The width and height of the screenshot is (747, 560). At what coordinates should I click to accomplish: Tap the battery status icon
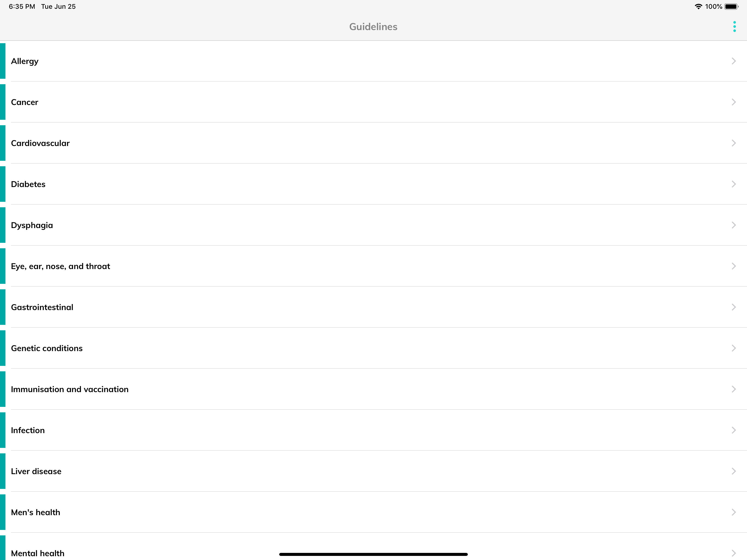[731, 7]
